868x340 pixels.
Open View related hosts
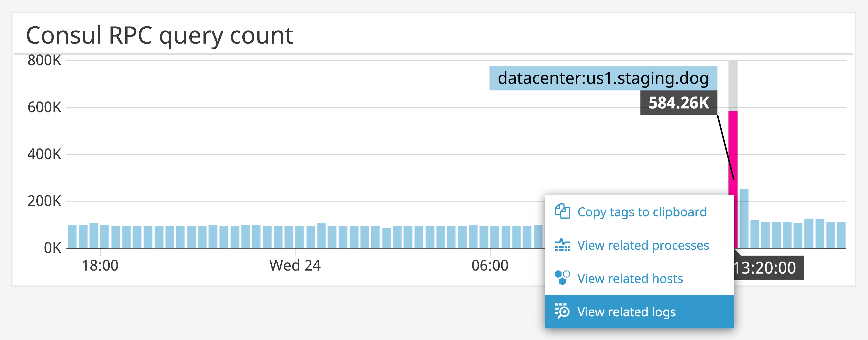[630, 279]
